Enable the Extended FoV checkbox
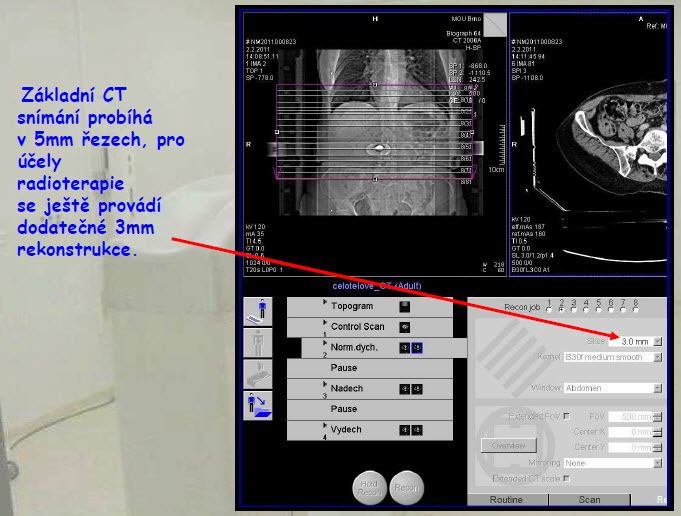This screenshot has width=681, height=516. [567, 415]
